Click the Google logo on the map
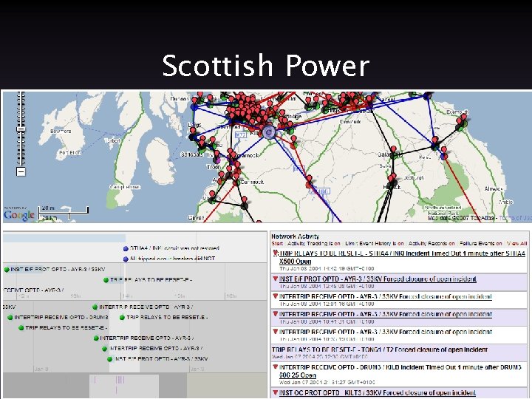The height and width of the screenshot is (399, 532). pos(19,215)
